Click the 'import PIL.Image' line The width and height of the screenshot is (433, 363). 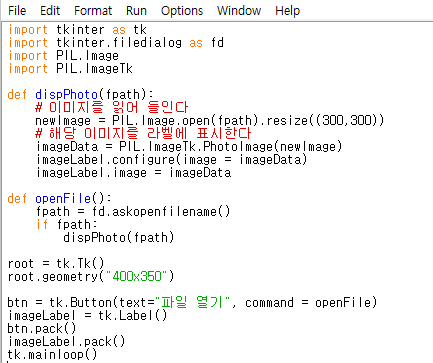(63, 56)
